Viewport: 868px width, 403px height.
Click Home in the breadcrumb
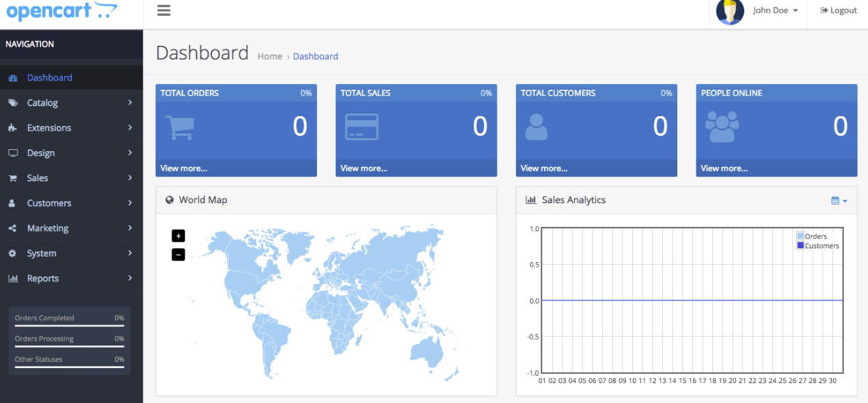(269, 56)
